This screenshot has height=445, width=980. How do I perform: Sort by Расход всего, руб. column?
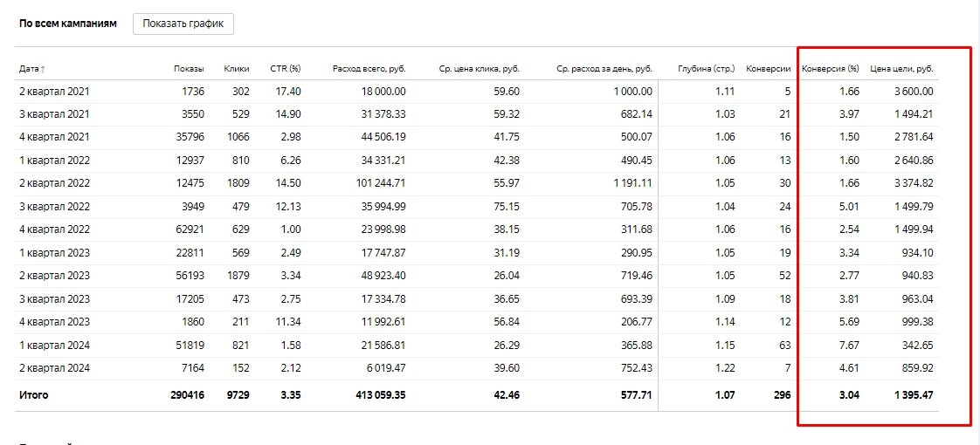(x=369, y=68)
